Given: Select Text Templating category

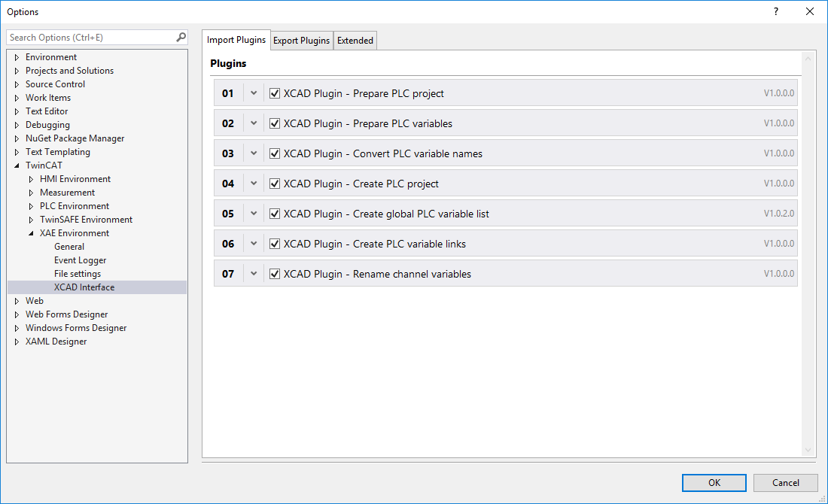Looking at the screenshot, I should pyautogui.click(x=58, y=152).
